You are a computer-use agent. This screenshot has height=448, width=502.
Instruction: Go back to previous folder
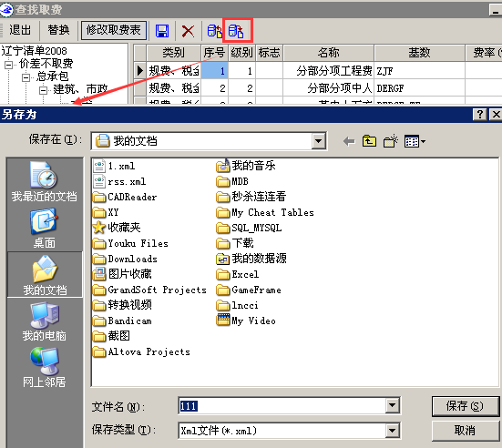click(349, 141)
